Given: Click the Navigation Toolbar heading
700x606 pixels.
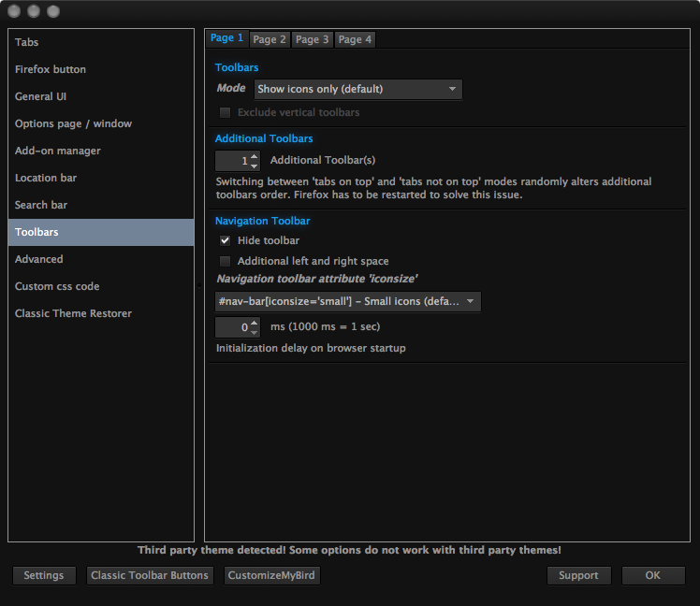Looking at the screenshot, I should pos(262,221).
